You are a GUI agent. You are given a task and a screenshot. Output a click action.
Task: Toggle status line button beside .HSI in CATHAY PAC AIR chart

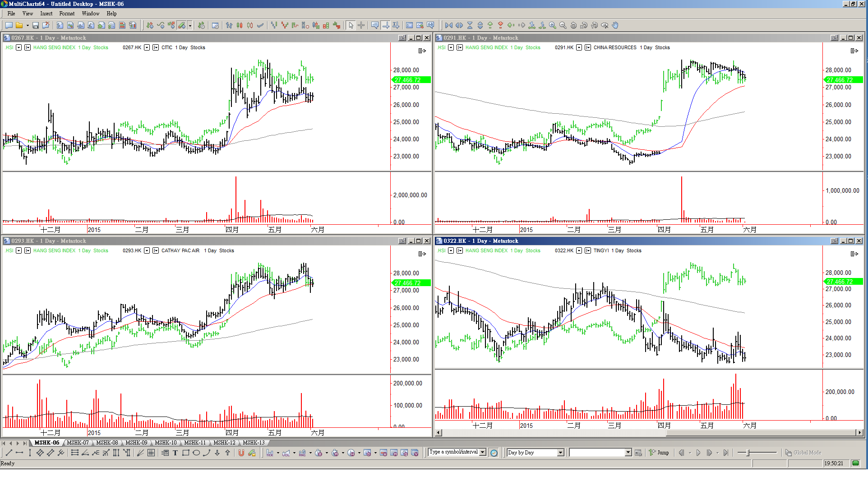[28, 250]
